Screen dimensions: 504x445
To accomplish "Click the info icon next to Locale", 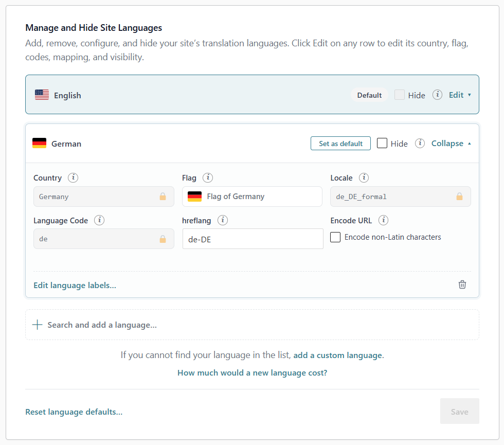I will (364, 177).
